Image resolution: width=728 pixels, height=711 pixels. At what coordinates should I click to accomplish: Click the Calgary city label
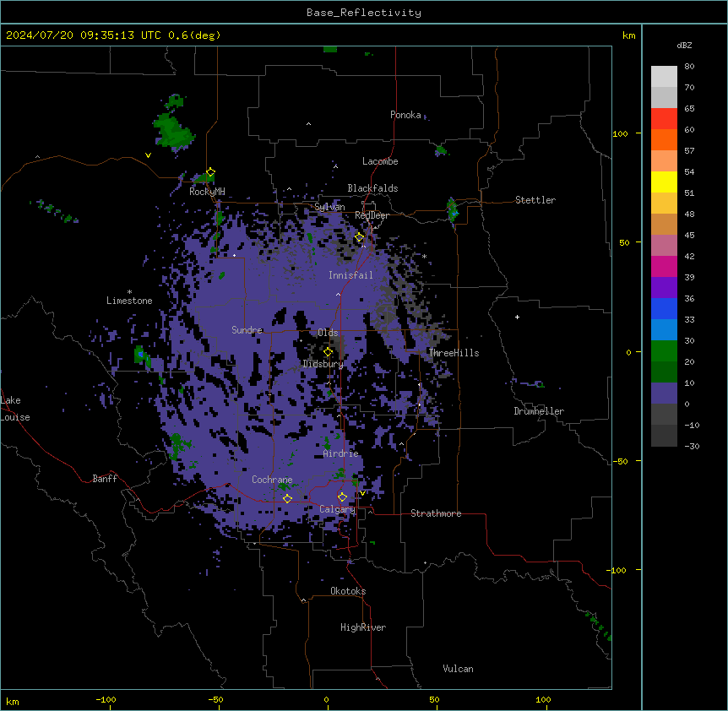point(337,509)
